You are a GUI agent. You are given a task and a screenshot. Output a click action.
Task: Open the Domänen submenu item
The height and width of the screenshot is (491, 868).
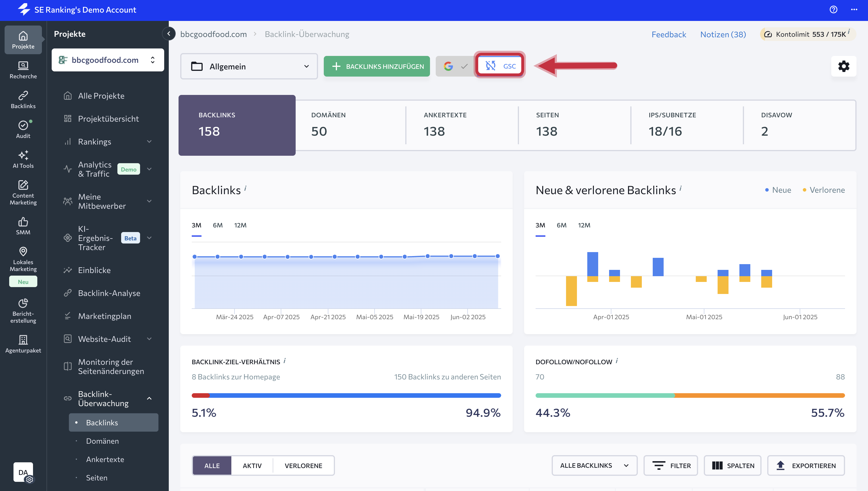point(114,441)
